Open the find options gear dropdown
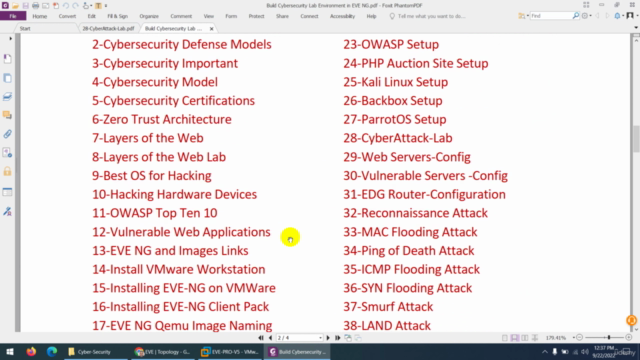 pyautogui.click(x=586, y=16)
